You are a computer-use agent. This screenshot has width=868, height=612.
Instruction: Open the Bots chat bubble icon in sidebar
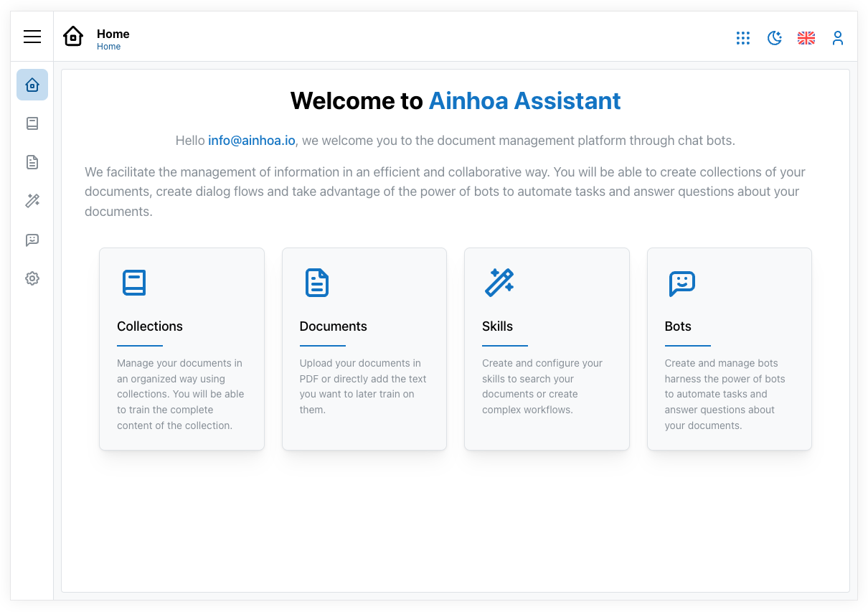(32, 240)
